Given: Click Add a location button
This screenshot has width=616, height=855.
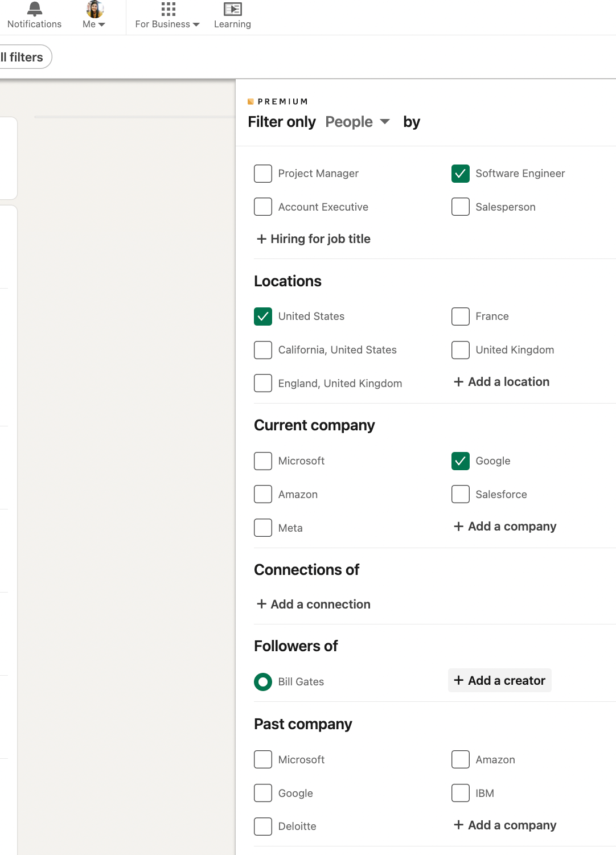Looking at the screenshot, I should click(502, 382).
